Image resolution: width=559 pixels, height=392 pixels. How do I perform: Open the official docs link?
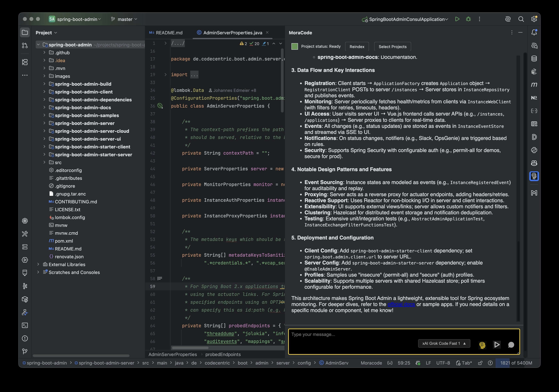click(x=401, y=304)
